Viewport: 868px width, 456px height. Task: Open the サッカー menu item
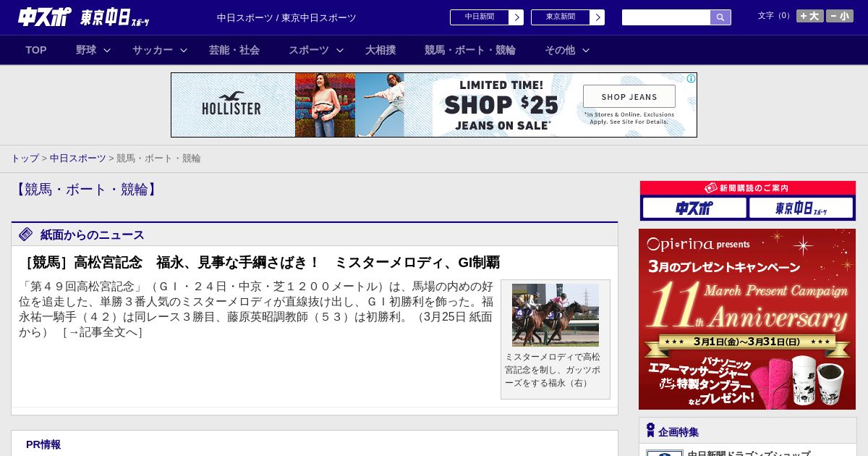coord(153,50)
